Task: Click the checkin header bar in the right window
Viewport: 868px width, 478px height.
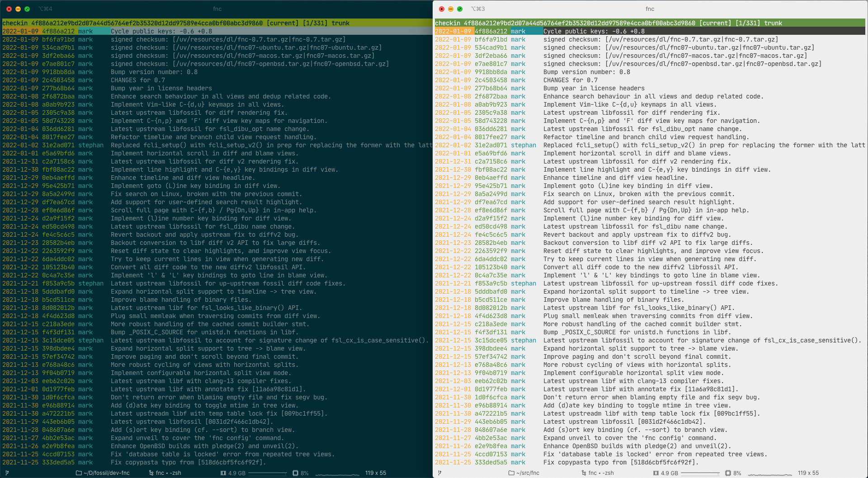Action: [x=650, y=23]
